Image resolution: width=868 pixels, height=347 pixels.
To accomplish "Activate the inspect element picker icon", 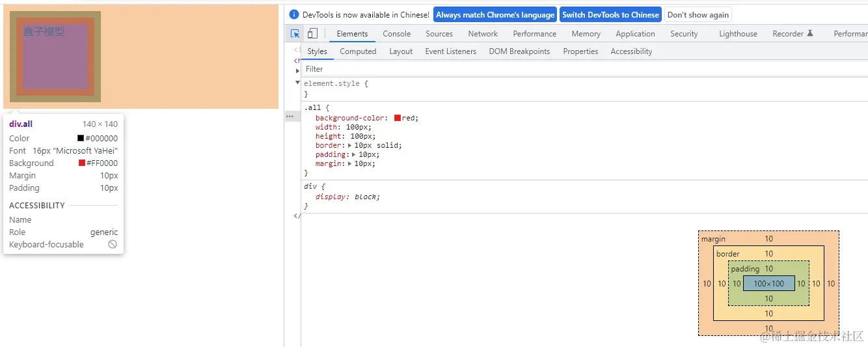I will coord(295,34).
